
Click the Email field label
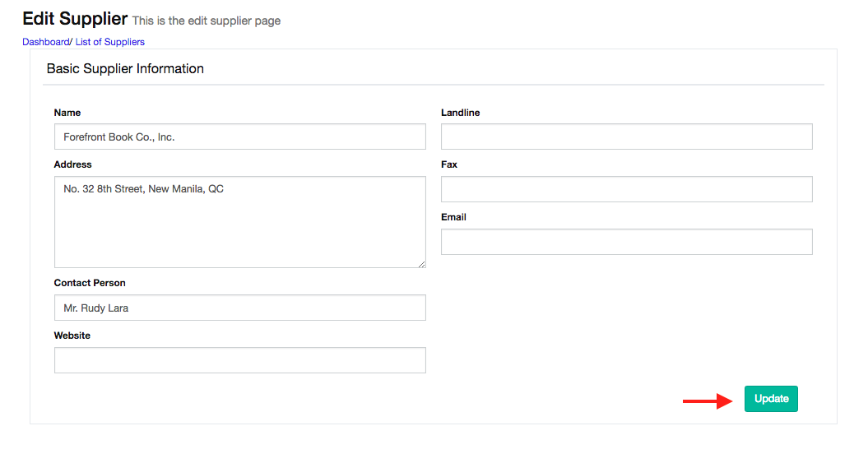[x=453, y=217]
